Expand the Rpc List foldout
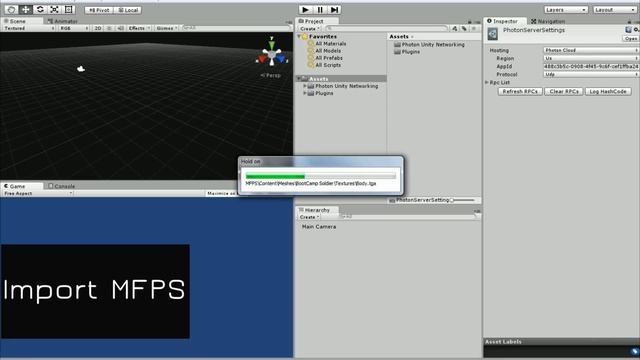 point(487,82)
